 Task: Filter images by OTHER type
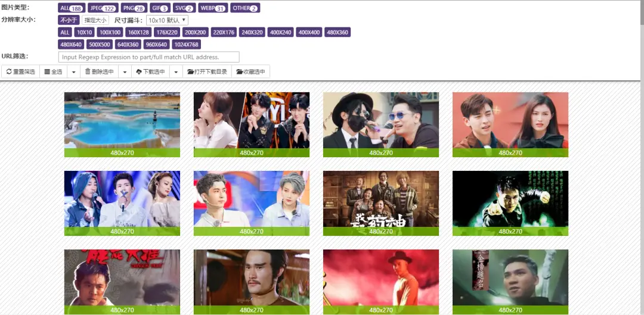[x=245, y=8]
